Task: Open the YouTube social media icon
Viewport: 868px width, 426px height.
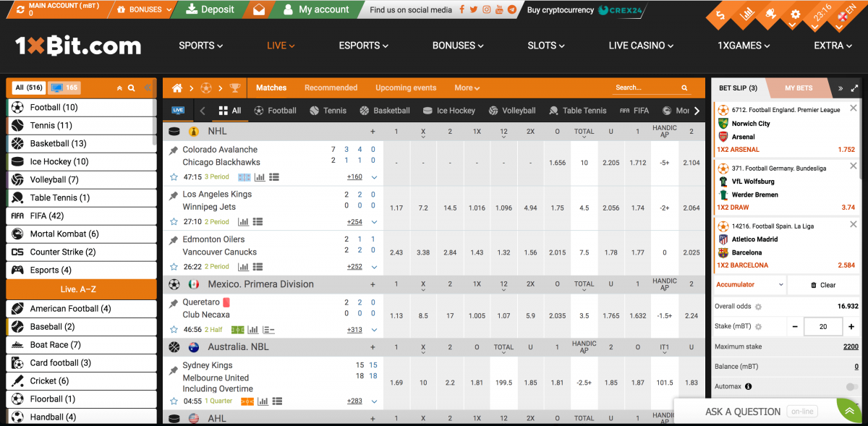Action: coord(500,10)
